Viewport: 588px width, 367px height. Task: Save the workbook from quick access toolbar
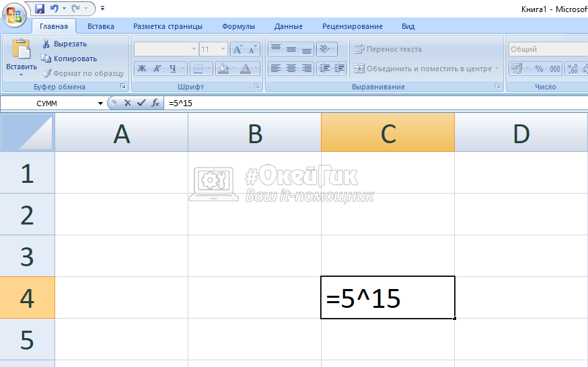coord(39,9)
